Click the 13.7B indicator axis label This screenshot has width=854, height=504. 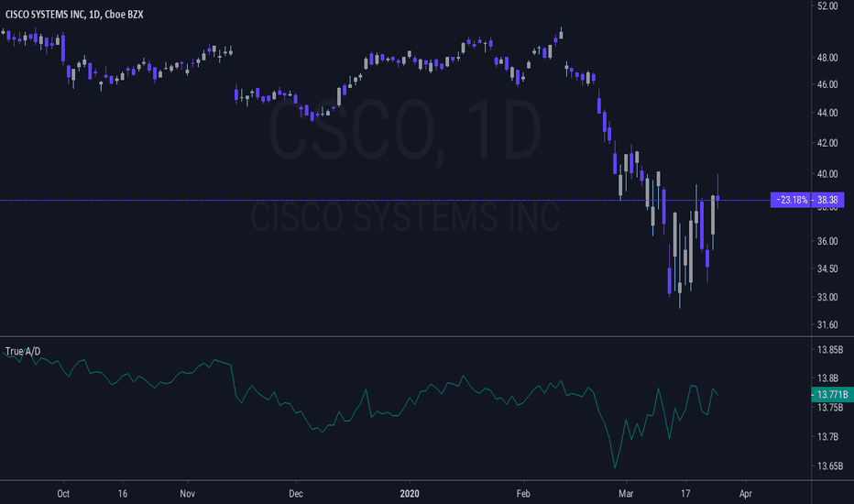point(827,437)
